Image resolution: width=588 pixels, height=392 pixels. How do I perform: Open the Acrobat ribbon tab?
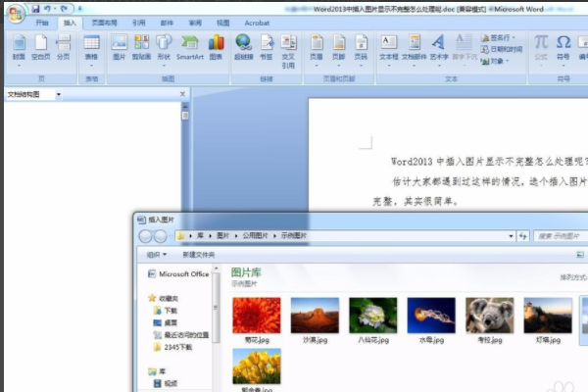257,23
